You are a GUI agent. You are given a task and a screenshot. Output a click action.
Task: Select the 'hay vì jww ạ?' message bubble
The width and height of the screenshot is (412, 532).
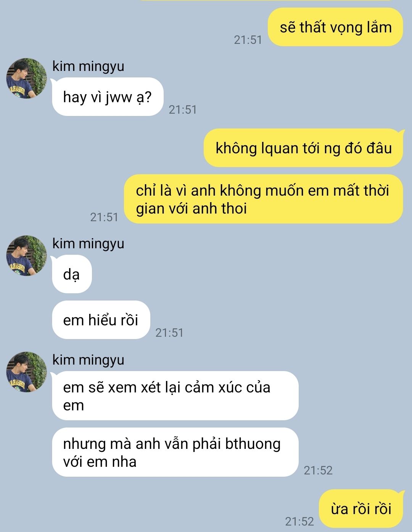point(108,97)
